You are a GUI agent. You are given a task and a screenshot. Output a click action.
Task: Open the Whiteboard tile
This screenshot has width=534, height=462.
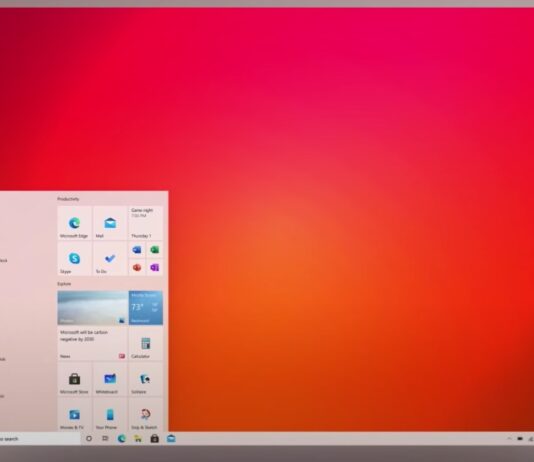pyautogui.click(x=110, y=379)
